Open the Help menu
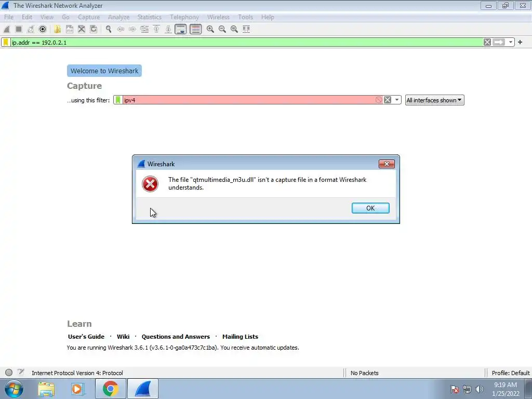The height and width of the screenshot is (399, 532). [x=268, y=17]
